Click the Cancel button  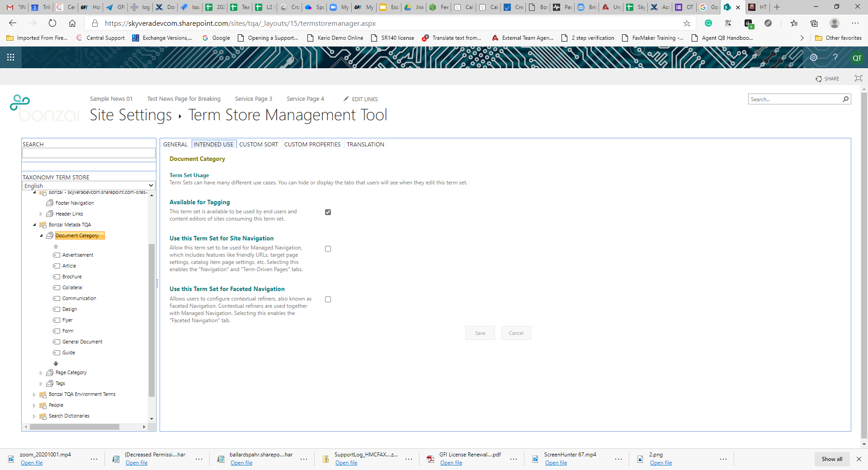[x=516, y=333]
